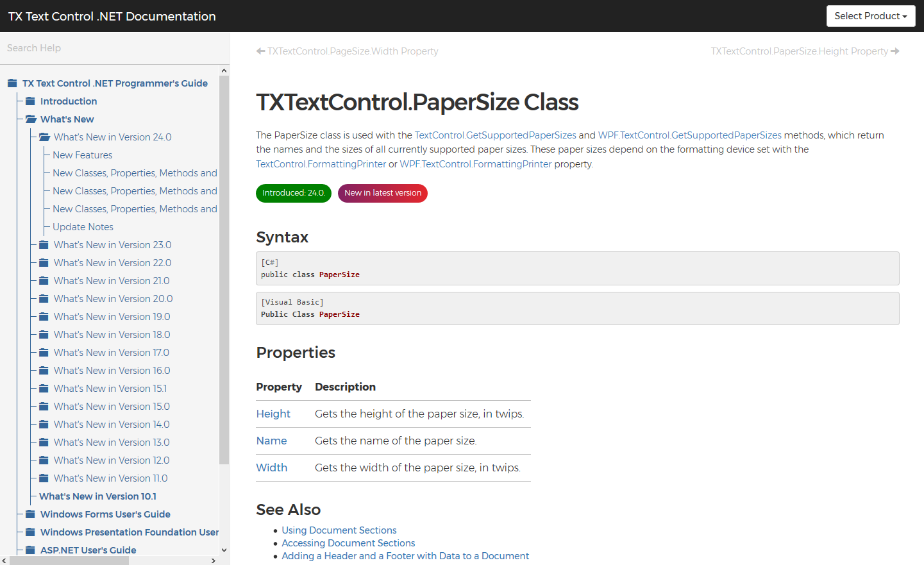The width and height of the screenshot is (924, 565).
Task: Open the Select Product dropdown
Action: click(871, 16)
